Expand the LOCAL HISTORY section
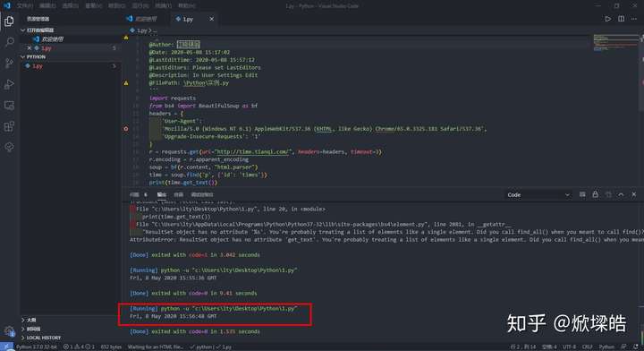The height and width of the screenshot is (351, 644). click(41, 338)
